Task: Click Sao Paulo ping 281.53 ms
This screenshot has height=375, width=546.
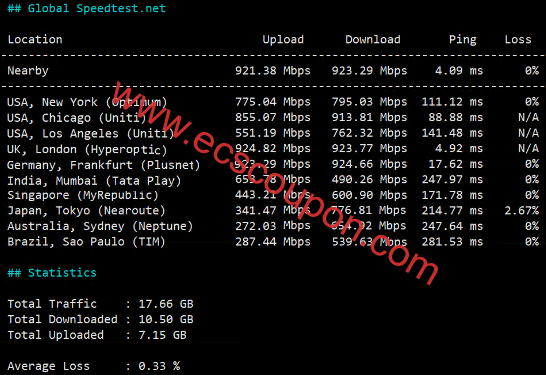Action: (x=452, y=242)
